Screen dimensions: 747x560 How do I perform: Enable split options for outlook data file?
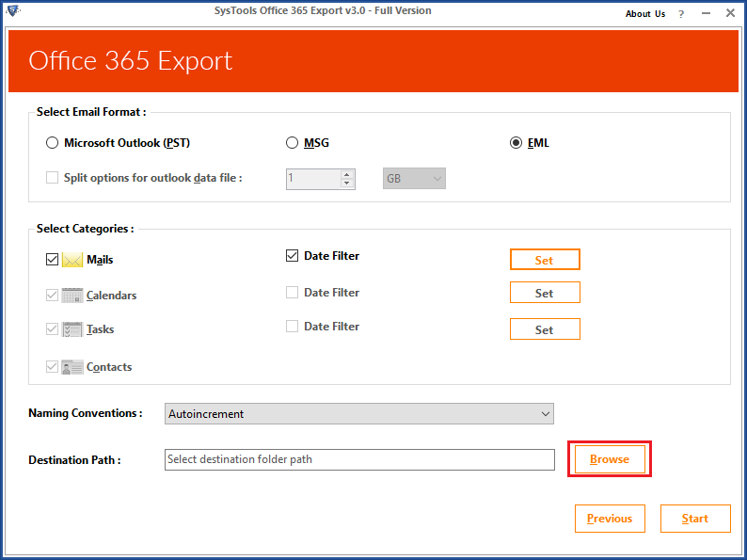click(x=52, y=178)
